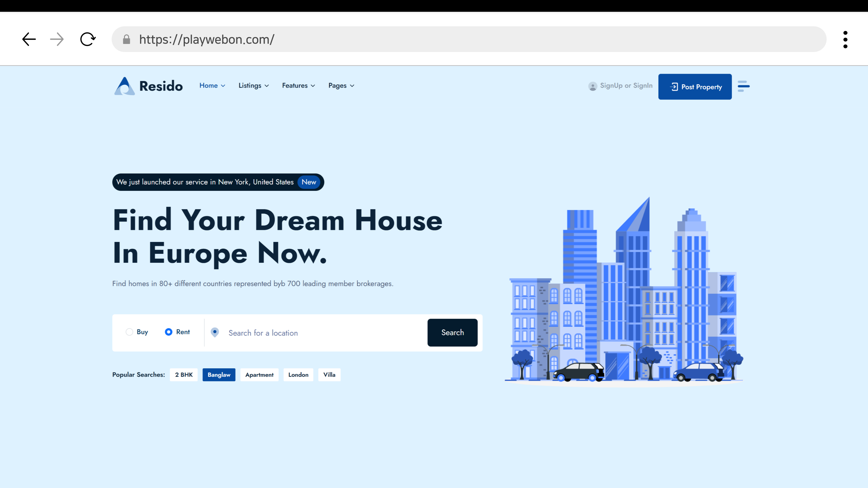The height and width of the screenshot is (488, 868).
Task: Click the dark Search button
Action: (x=452, y=332)
